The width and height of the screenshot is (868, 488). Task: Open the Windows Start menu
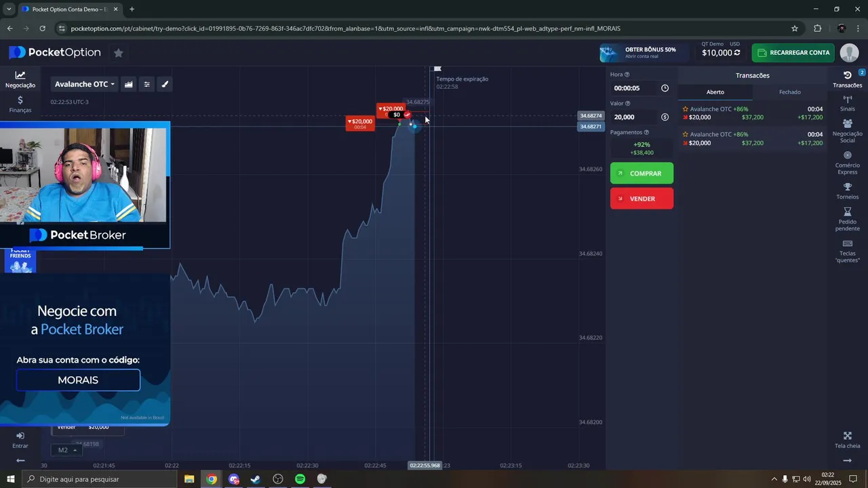coord(10,479)
